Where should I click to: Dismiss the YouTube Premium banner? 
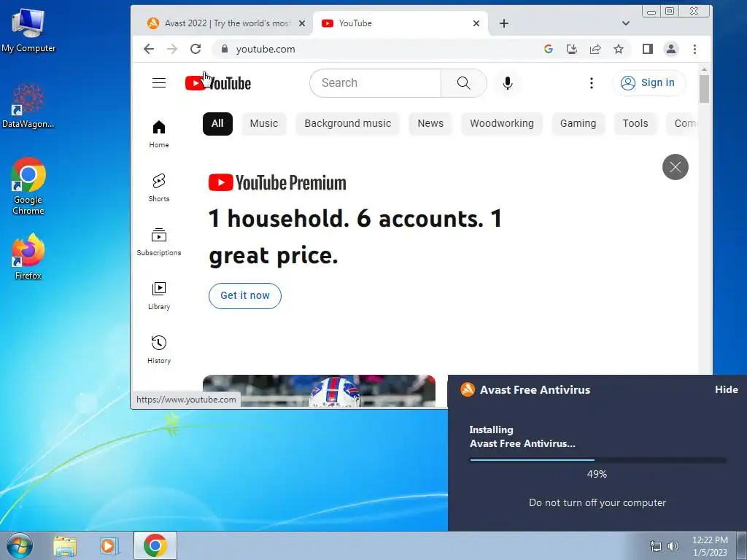point(675,167)
